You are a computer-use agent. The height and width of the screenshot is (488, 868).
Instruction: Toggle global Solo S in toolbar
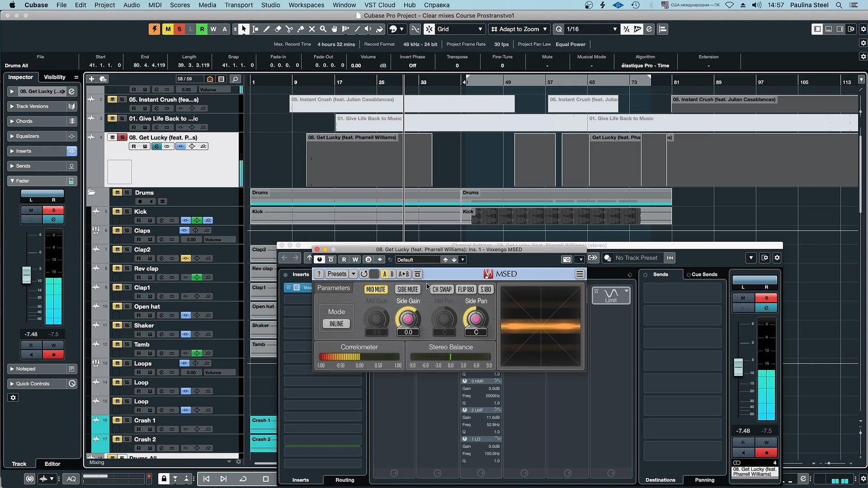click(x=179, y=29)
